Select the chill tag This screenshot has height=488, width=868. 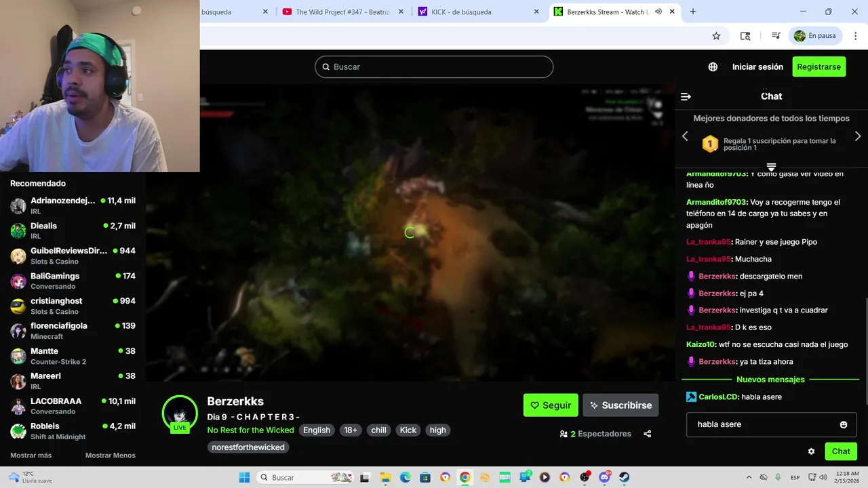point(379,430)
